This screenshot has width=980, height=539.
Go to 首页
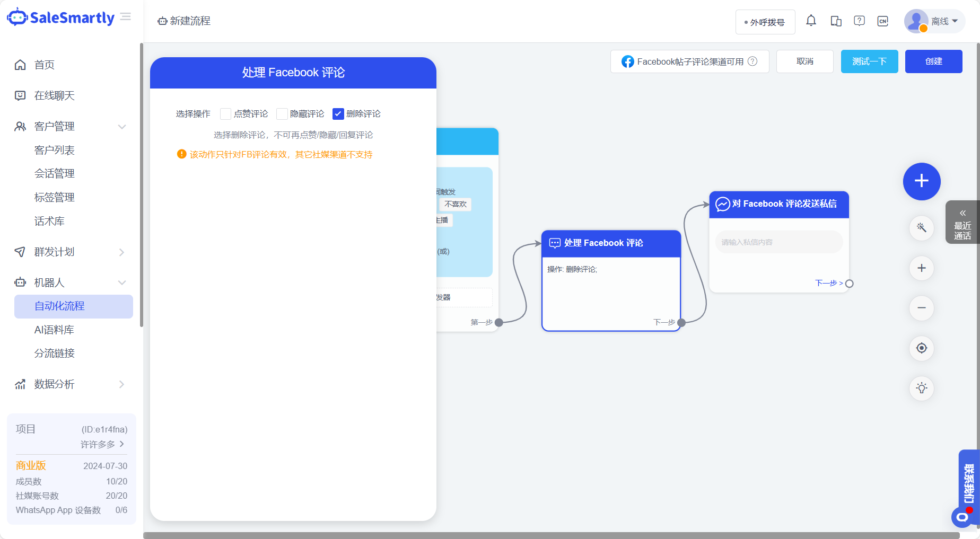point(45,65)
